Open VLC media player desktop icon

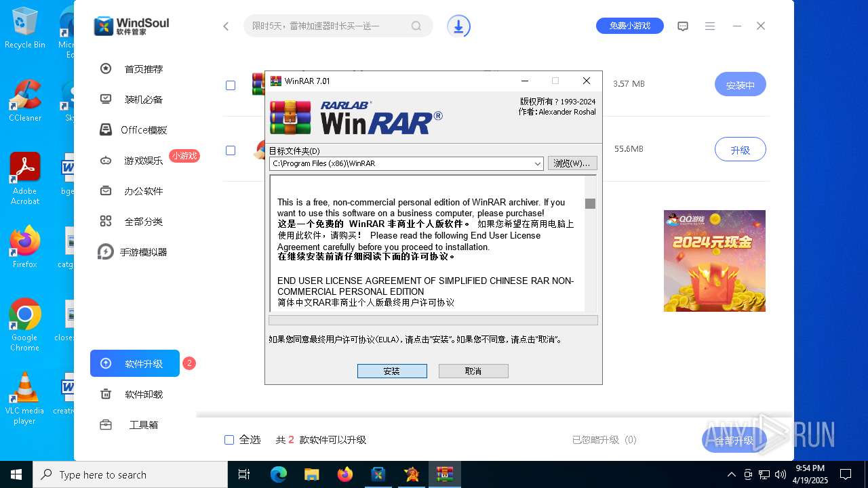coord(25,399)
